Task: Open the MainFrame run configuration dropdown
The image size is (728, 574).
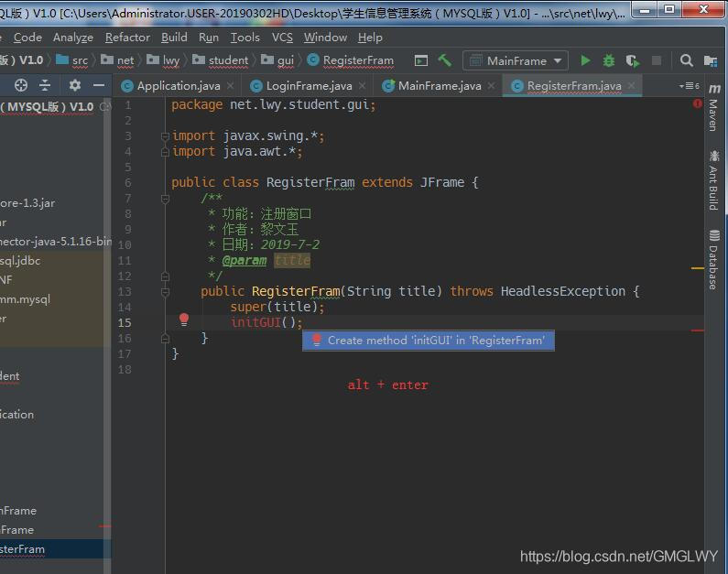Action: click(x=516, y=60)
